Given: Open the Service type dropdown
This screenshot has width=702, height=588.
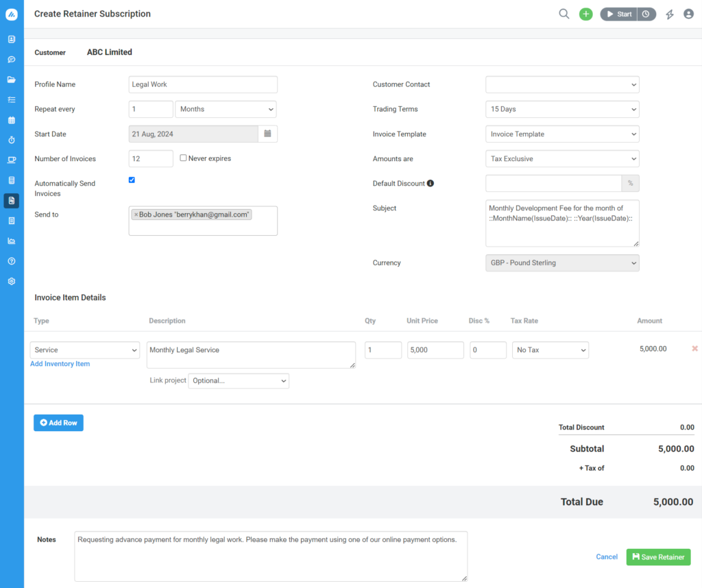Looking at the screenshot, I should click(x=84, y=350).
